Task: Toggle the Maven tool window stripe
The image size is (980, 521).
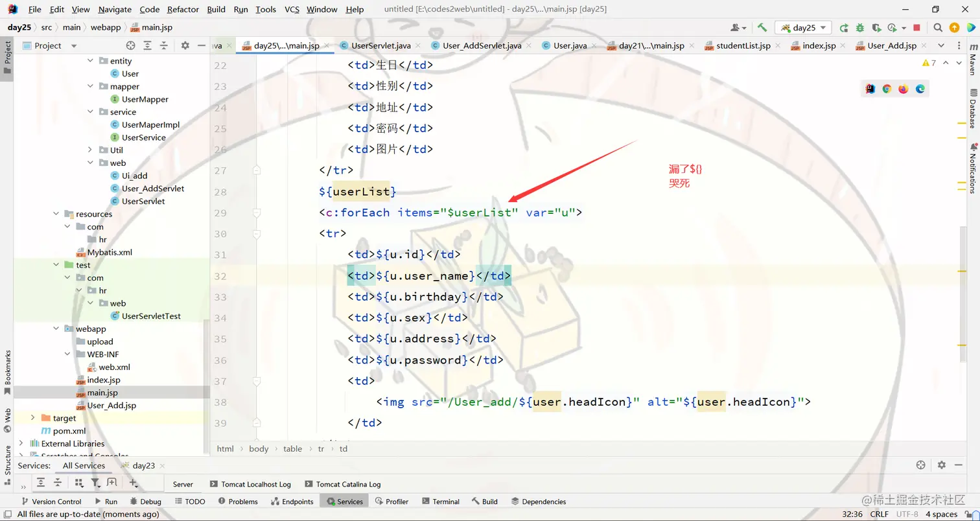Action: coord(972,60)
